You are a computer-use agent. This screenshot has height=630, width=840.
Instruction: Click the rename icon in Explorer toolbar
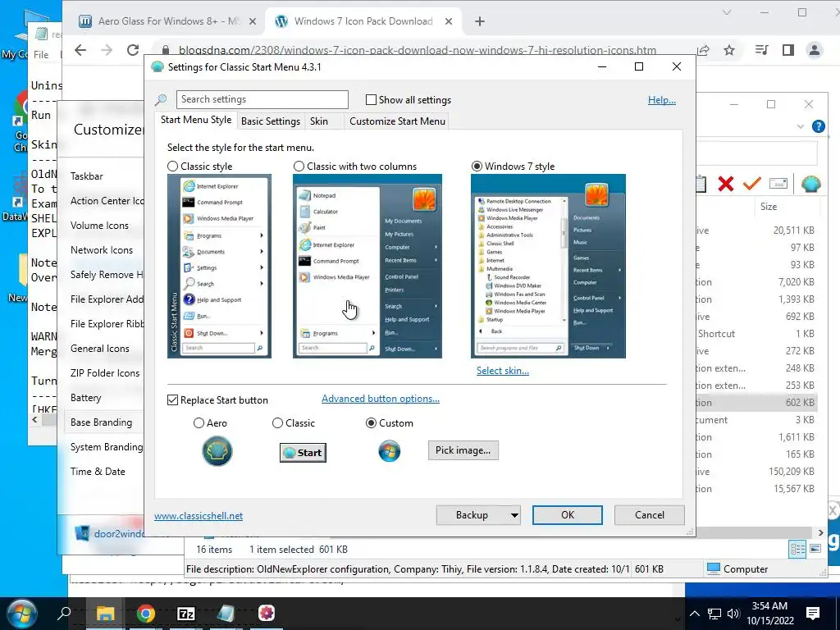778,184
